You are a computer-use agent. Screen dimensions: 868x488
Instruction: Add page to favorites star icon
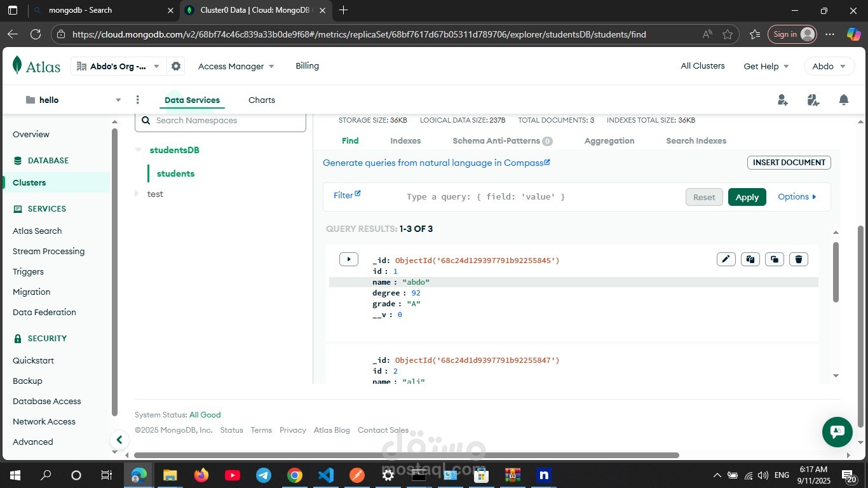728,34
